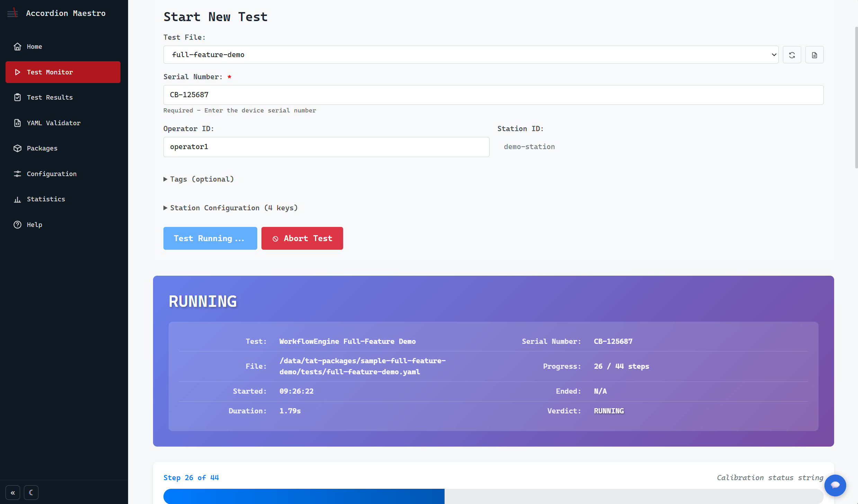Open Help page label
858x504 pixels.
35,224
